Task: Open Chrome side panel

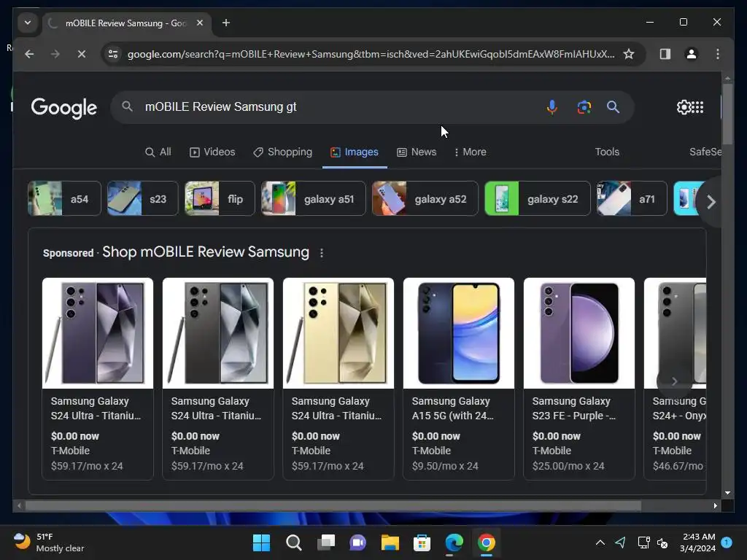Action: 665,54
